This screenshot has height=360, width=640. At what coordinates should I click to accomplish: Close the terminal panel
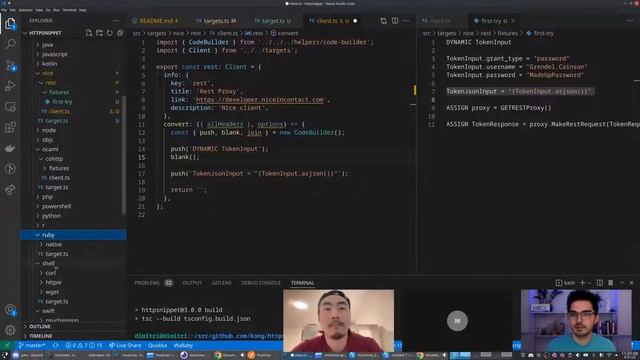pyautogui.click(x=631, y=283)
